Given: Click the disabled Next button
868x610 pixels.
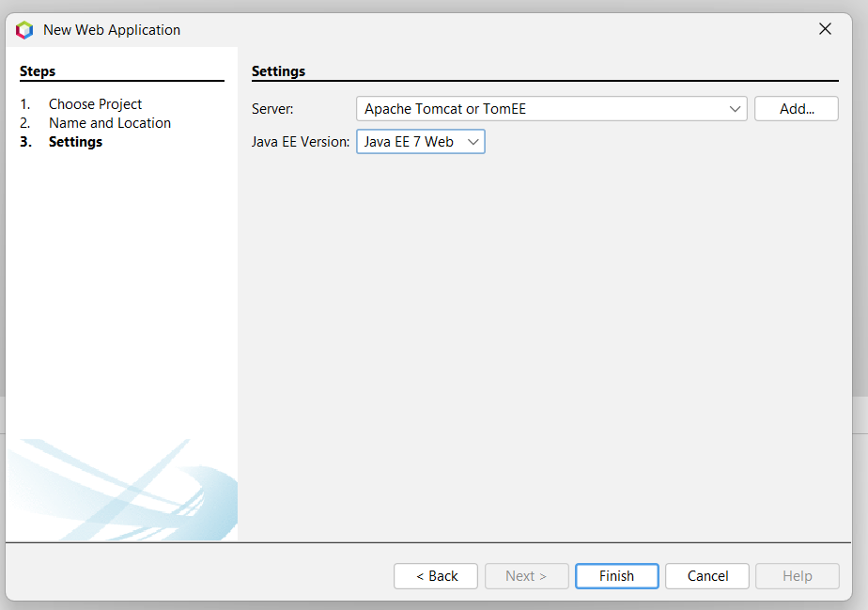Looking at the screenshot, I should [x=526, y=576].
